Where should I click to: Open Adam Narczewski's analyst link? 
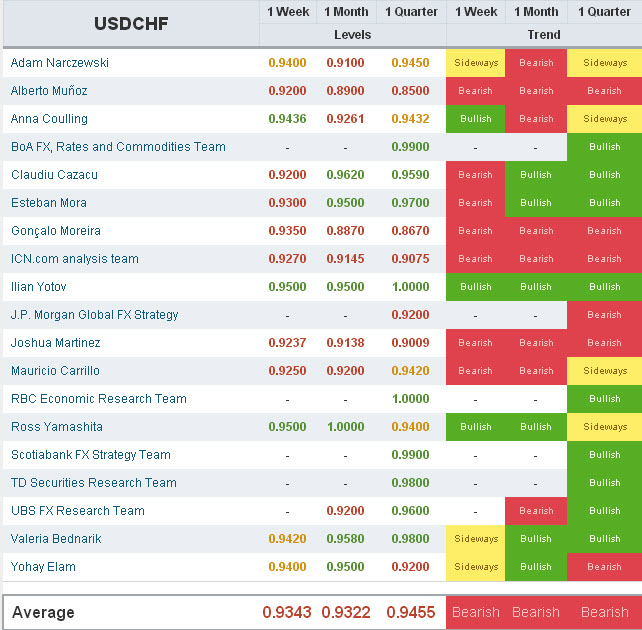pyautogui.click(x=60, y=63)
